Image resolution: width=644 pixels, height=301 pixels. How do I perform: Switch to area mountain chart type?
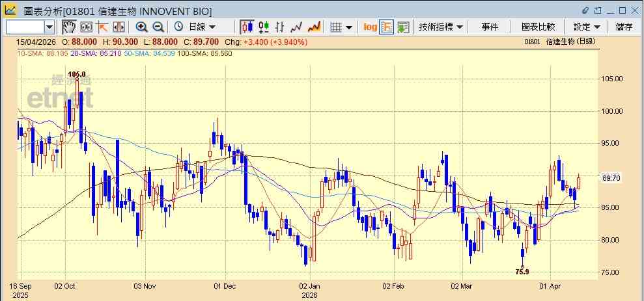pos(314,27)
